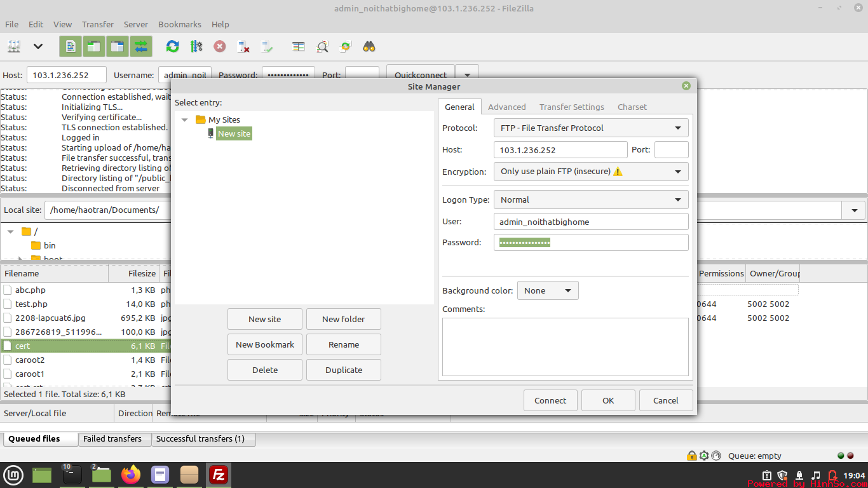Click the New Bookmark button
This screenshot has height=488, width=868.
265,344
